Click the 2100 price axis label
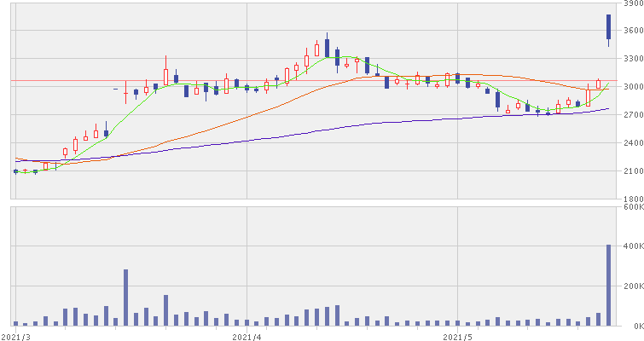This screenshot has width=644, height=341. [633, 171]
